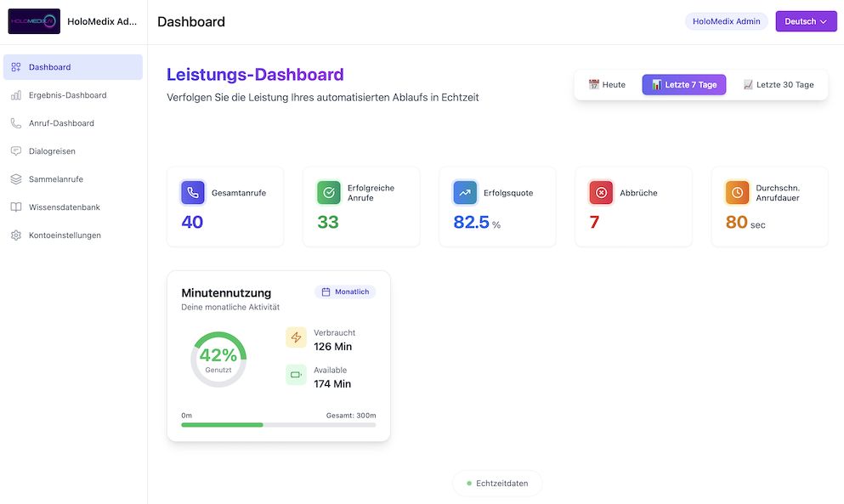
Task: Click the green battery icon beside Available
Action: pos(296,375)
